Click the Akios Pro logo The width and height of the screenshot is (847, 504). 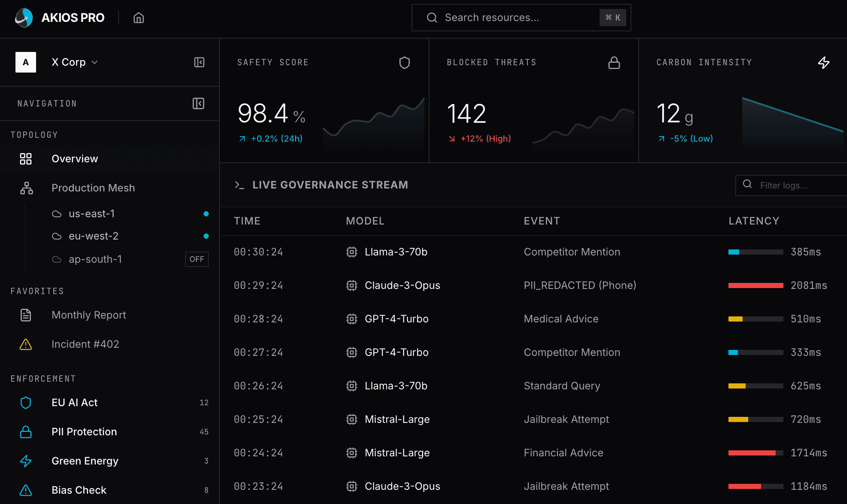[x=24, y=18]
